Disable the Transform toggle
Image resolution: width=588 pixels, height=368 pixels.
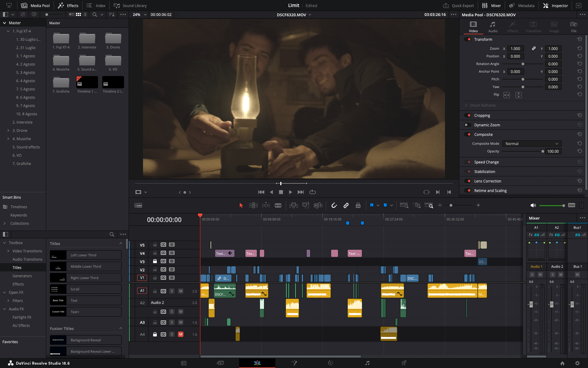468,39
